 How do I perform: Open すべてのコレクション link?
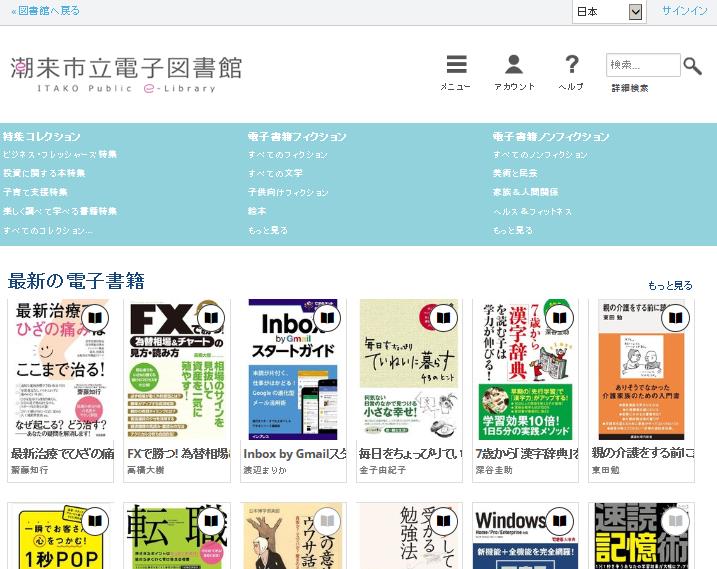tap(48, 231)
